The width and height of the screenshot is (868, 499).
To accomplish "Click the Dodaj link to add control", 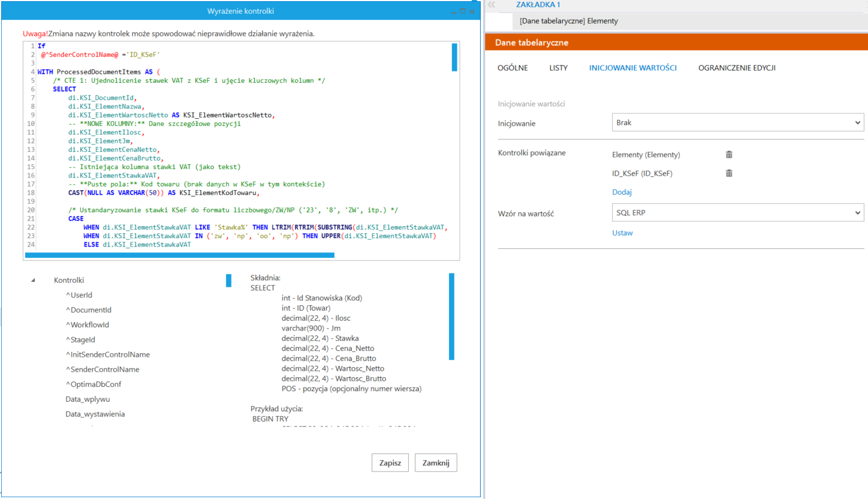I will point(622,192).
